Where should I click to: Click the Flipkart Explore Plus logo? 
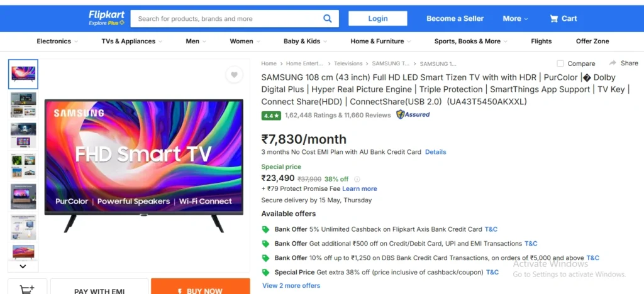(x=106, y=18)
